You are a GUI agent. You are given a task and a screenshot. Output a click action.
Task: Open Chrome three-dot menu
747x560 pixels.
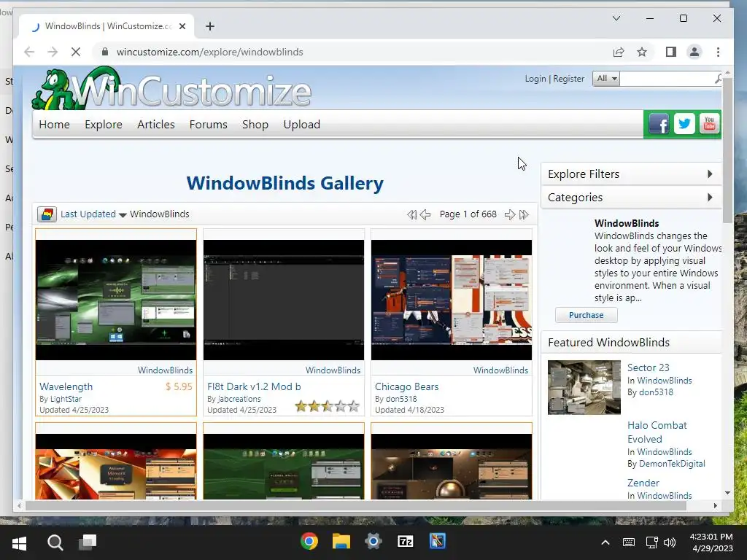coord(718,52)
